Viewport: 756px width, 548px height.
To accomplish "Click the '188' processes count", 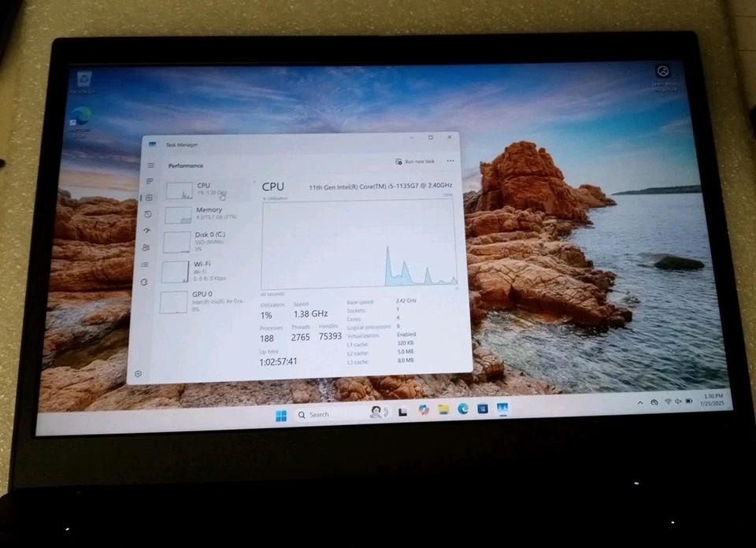I will click(x=267, y=339).
